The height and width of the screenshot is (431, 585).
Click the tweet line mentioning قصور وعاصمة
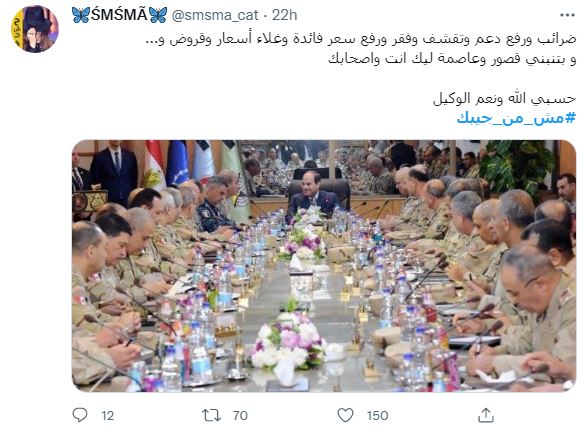point(452,59)
